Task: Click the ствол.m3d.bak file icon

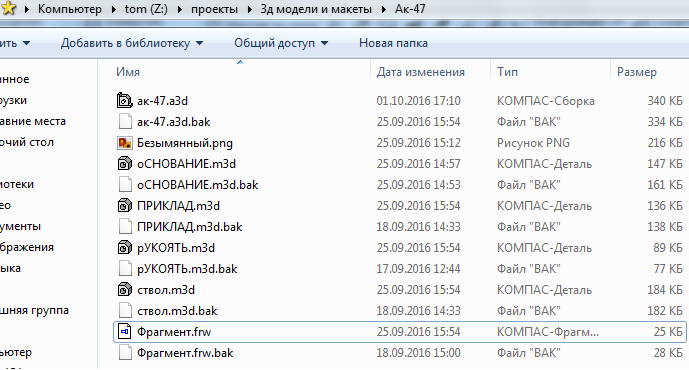Action: (125, 311)
